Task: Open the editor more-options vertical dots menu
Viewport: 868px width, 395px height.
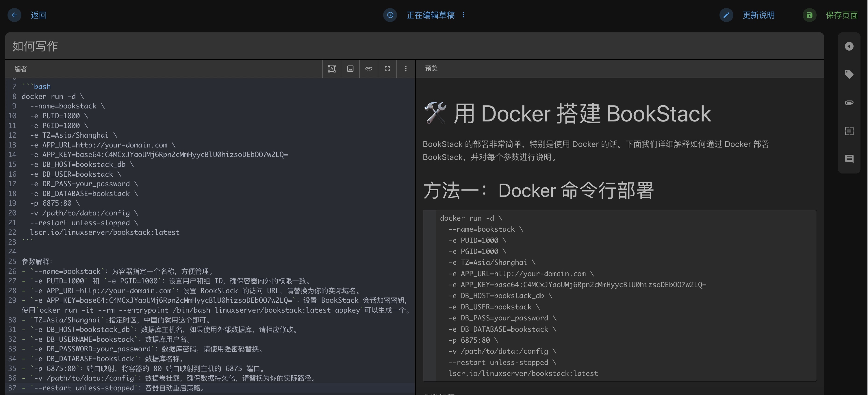Action: [x=406, y=69]
